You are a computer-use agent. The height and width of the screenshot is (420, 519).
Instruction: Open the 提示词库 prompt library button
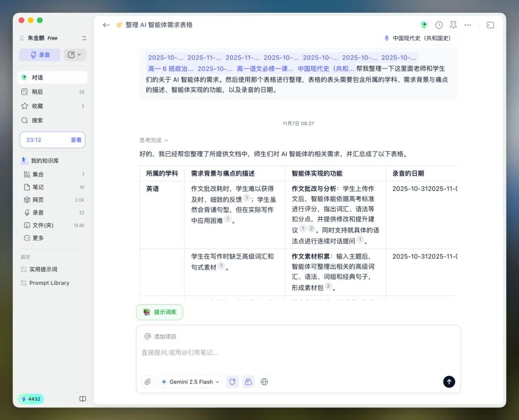click(x=160, y=312)
